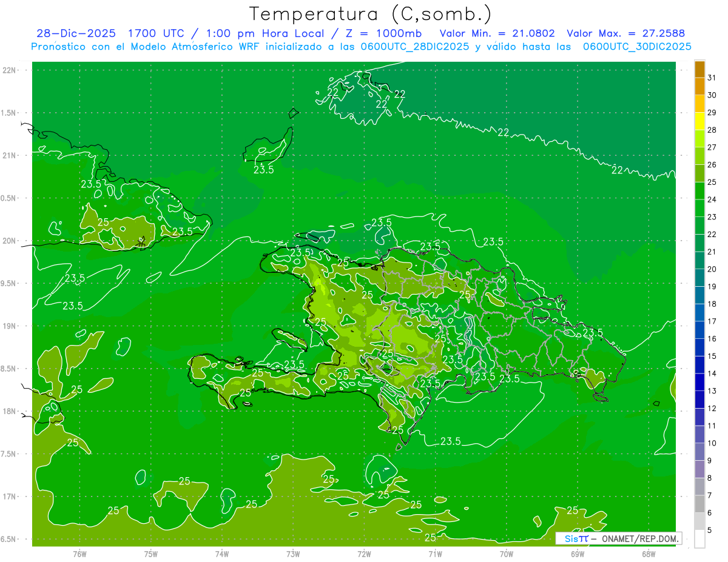Select 'Valor Min. = 21.0802' text
This screenshot has width=728, height=562.
(497, 34)
